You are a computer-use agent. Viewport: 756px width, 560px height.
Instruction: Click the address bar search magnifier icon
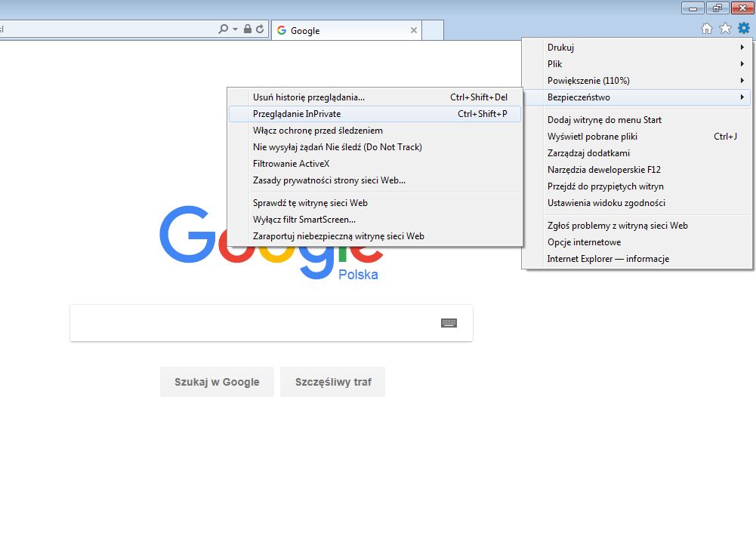pyautogui.click(x=223, y=29)
